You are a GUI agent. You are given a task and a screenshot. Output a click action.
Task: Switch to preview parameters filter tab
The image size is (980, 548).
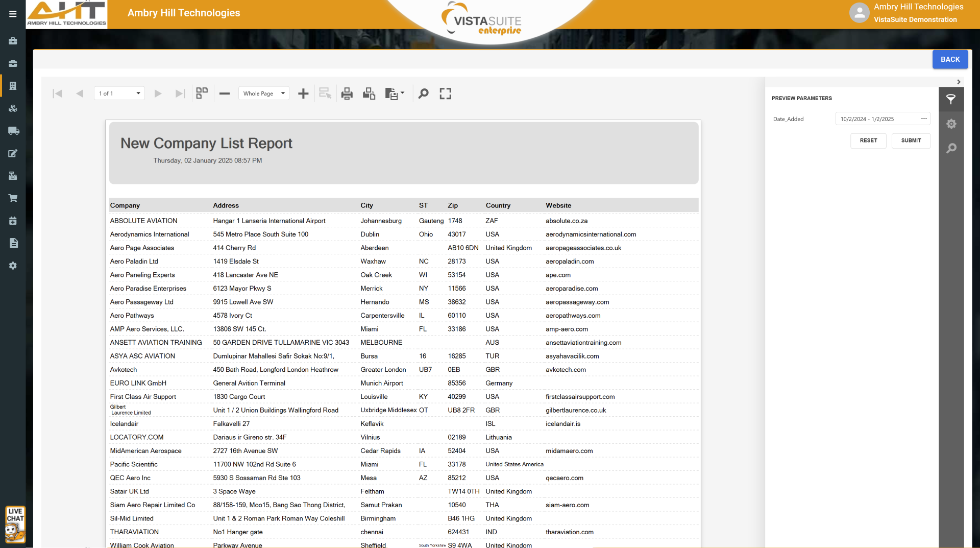[951, 99]
